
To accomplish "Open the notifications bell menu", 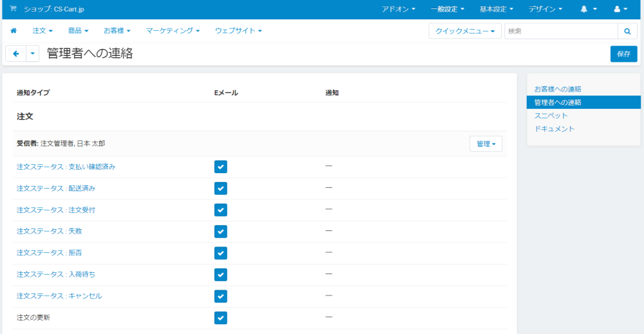I will click(x=589, y=10).
